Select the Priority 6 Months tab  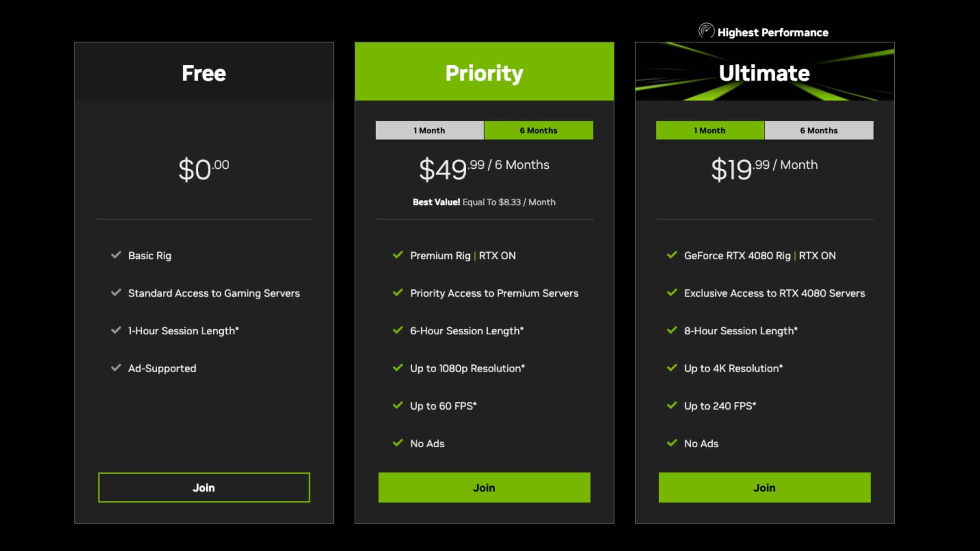pyautogui.click(x=539, y=130)
